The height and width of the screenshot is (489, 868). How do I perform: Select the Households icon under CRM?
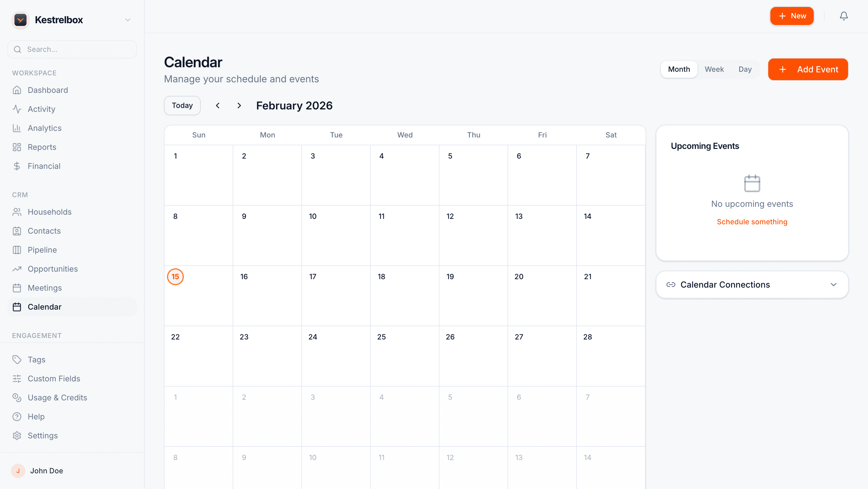point(17,212)
